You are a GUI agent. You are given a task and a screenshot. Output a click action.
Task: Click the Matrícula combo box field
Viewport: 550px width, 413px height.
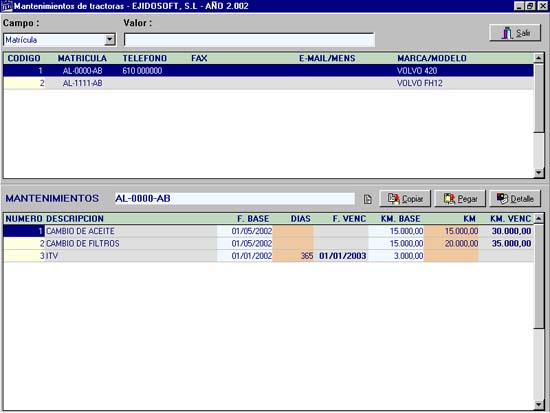click(x=59, y=40)
